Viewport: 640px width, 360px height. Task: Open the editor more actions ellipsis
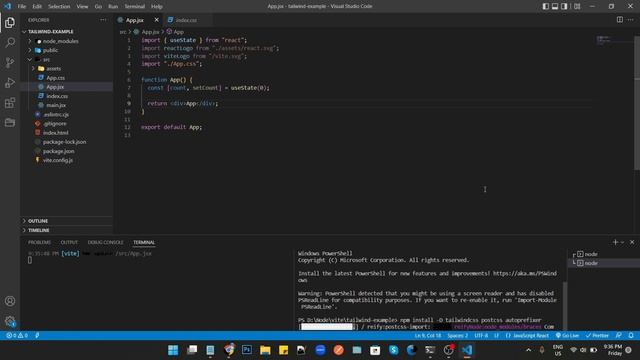pos(631,20)
